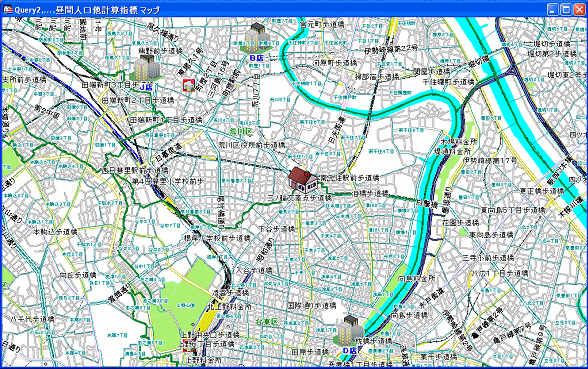Maximize the map window

point(566,9)
